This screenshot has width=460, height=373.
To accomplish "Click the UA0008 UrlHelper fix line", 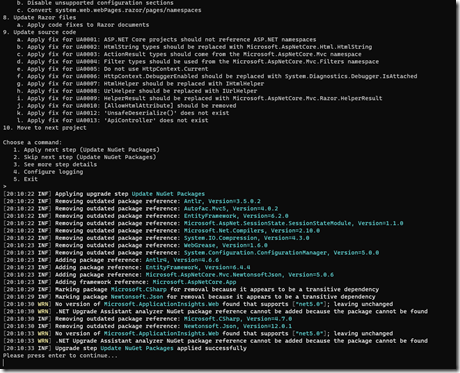I will click(137, 91).
